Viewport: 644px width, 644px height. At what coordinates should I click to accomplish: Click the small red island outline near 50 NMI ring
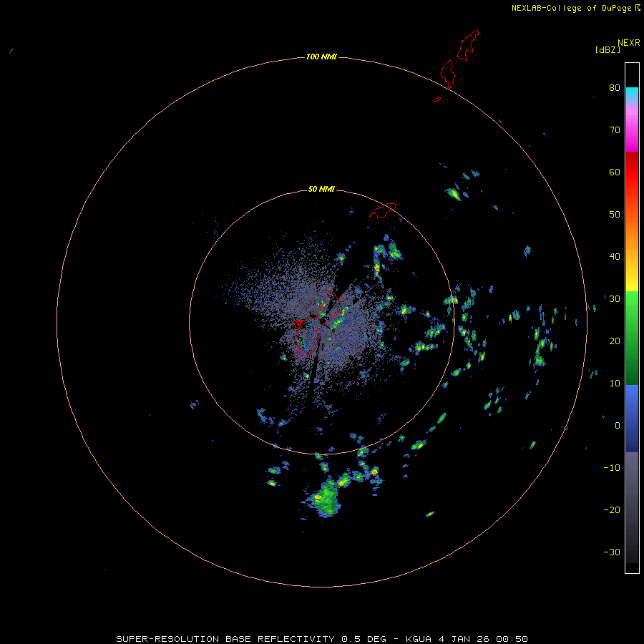[x=383, y=210]
